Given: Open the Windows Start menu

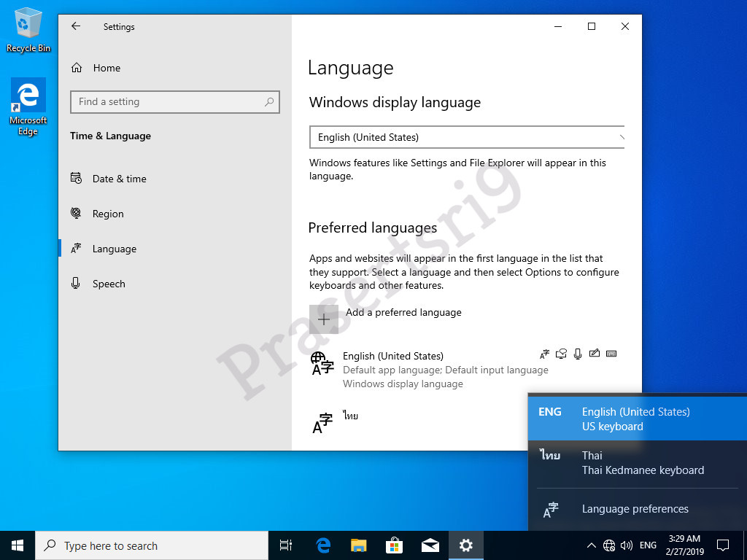Looking at the screenshot, I should pos(18,545).
